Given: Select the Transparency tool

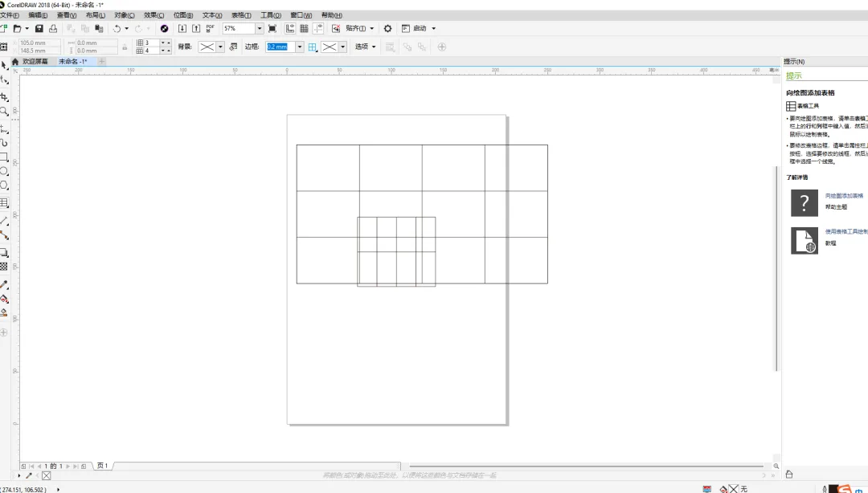Looking at the screenshot, I should coord(4,267).
